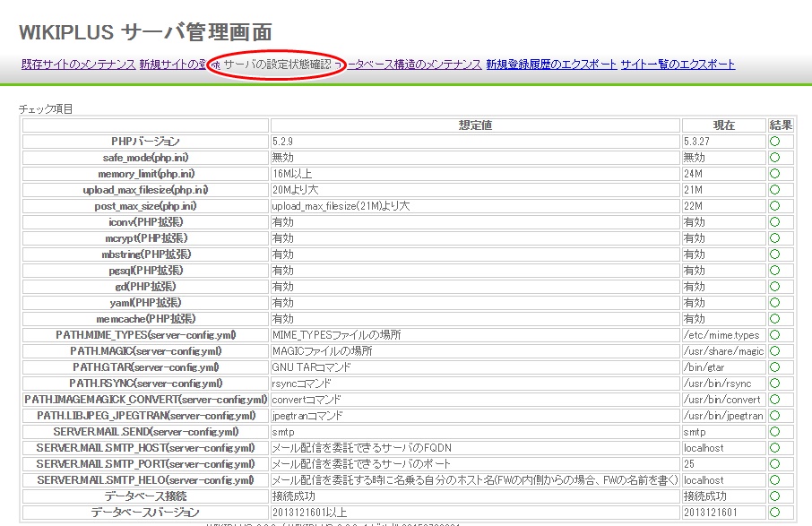812x526 pixels.
Task: Click the PATH.IMAGEMAGICK_CONVERT row's result circle
Action: pos(774,400)
